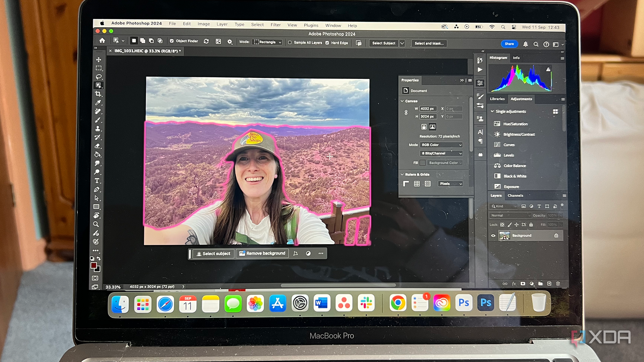Enable Sample All Layers checkbox
Image resolution: width=644 pixels, height=362 pixels.
(x=290, y=43)
